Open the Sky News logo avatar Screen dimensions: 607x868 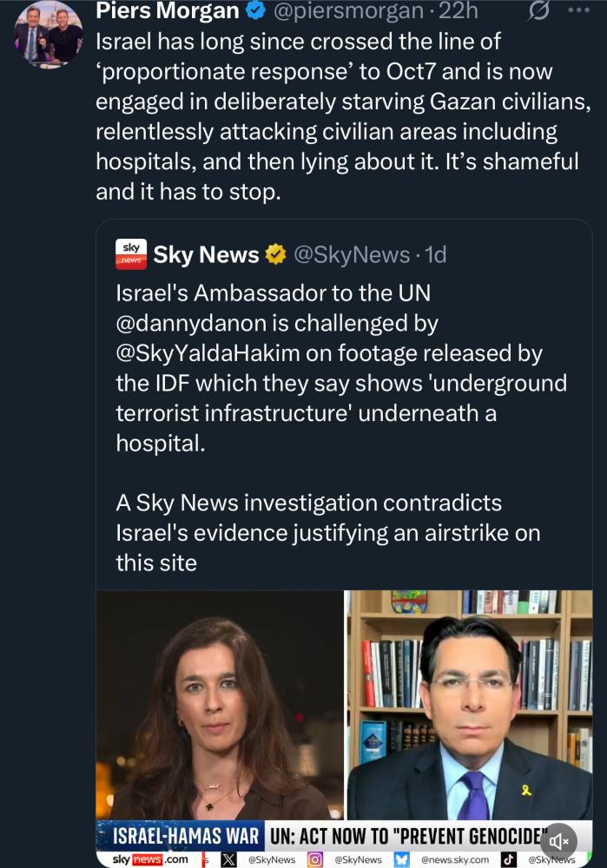tap(130, 253)
